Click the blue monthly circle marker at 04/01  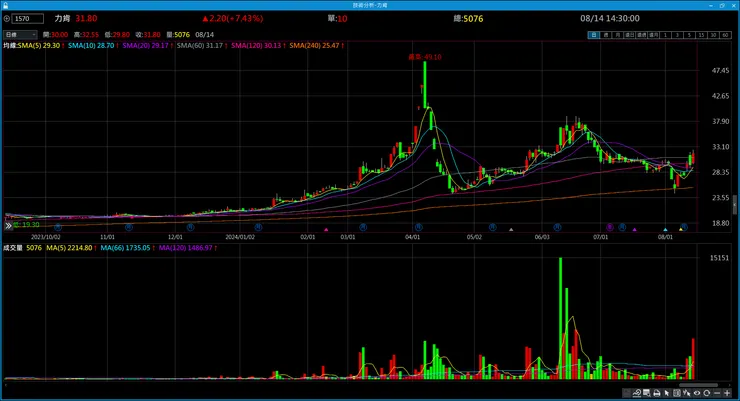(419, 227)
